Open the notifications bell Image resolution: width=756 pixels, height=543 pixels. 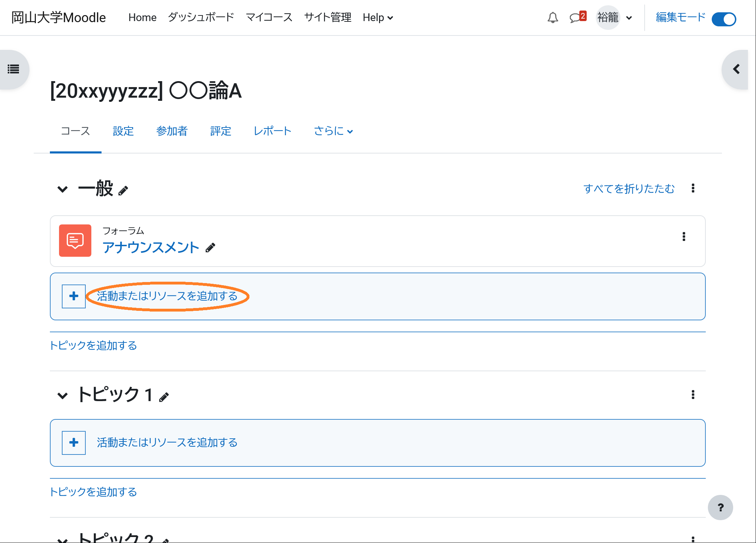point(553,18)
